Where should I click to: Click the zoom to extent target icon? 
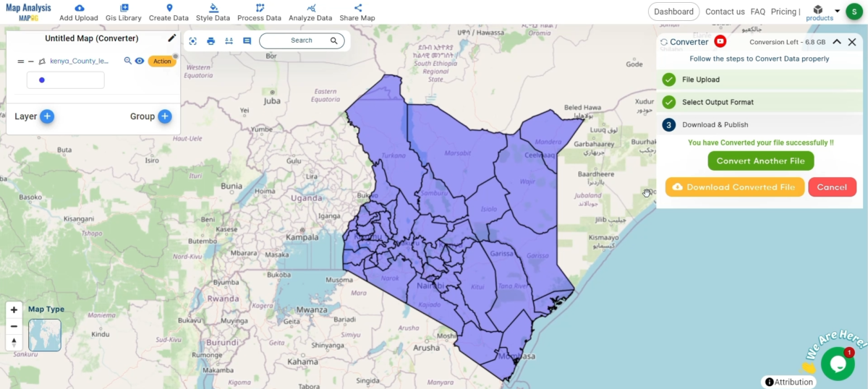tap(193, 41)
